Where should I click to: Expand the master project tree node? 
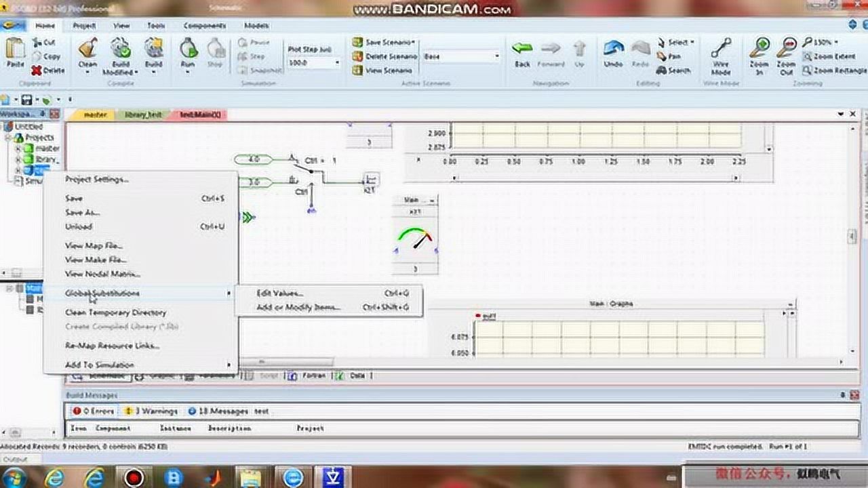(x=18, y=148)
